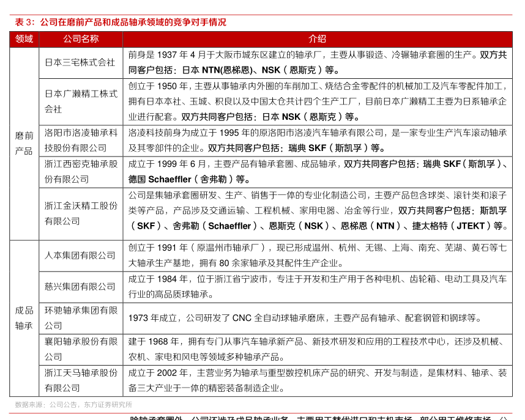Screen dimensions: 525x420
Task: Select the 日本三宅株式会社 company cell
Action: pyautogui.click(x=80, y=62)
